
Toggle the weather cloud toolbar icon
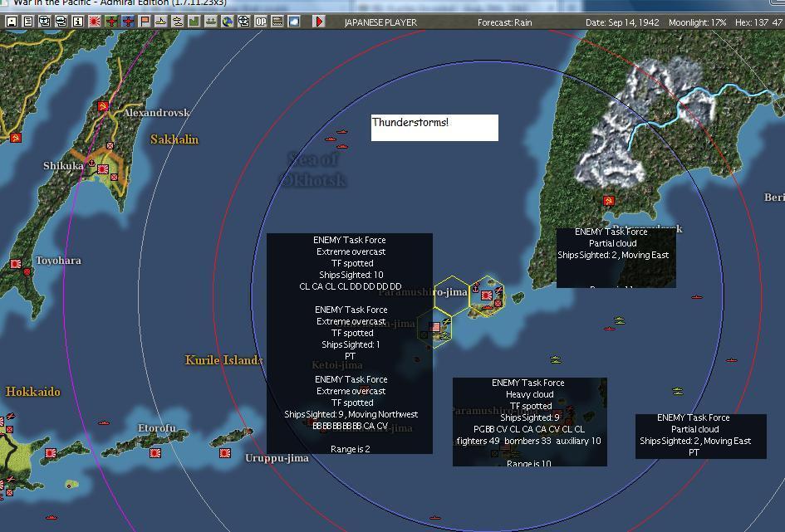tap(294, 22)
